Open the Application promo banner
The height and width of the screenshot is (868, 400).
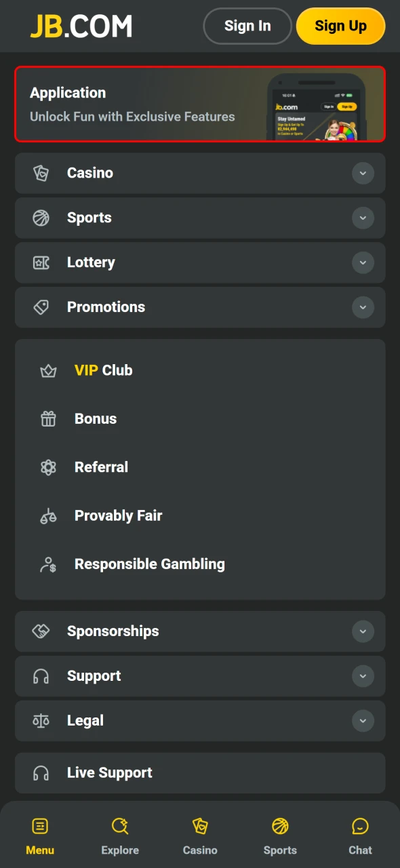[200, 104]
